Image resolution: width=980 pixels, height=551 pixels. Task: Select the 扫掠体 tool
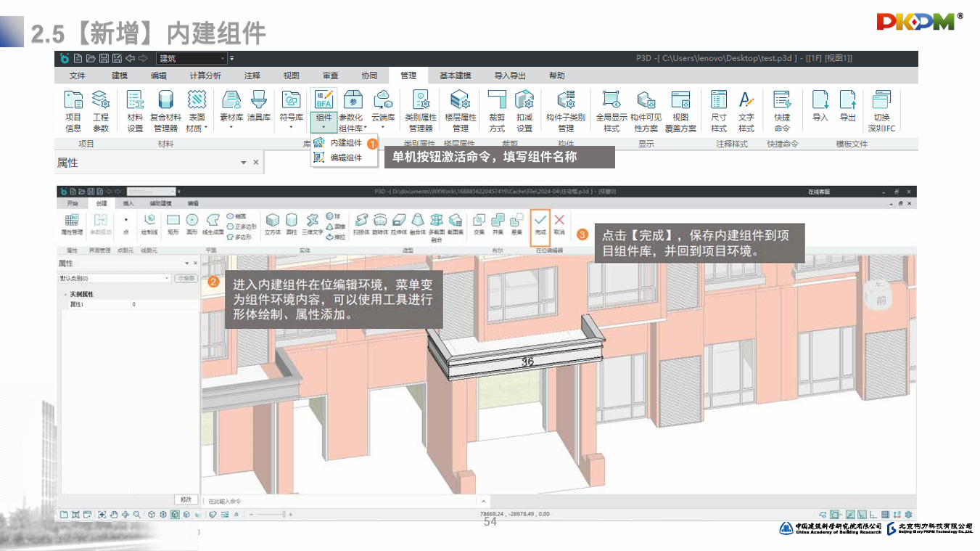point(361,224)
